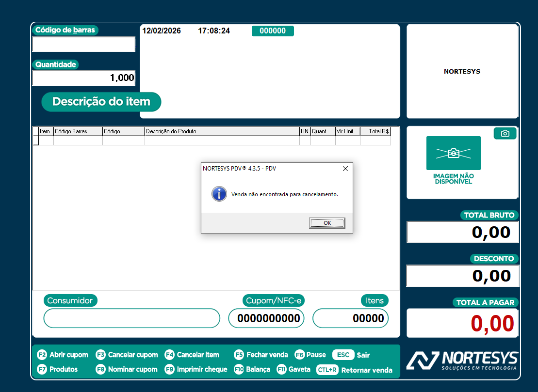This screenshot has width=538, height=392.
Task: Click the unavailable product image placeholder
Action: [453, 153]
